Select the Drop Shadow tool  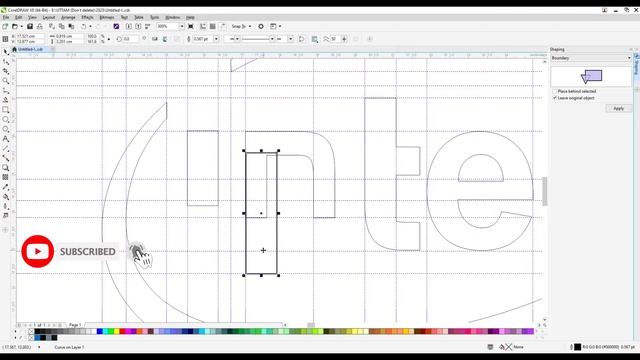[x=6, y=168]
